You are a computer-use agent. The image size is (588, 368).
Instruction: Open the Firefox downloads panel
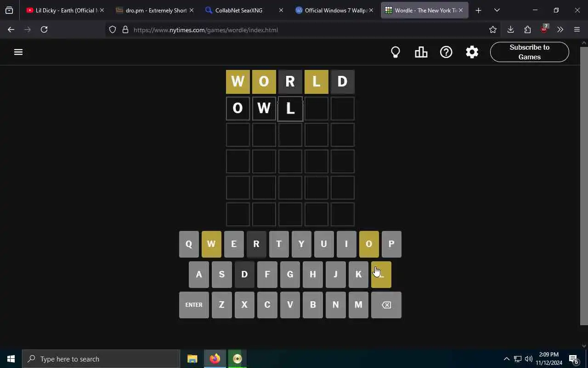coord(510,30)
